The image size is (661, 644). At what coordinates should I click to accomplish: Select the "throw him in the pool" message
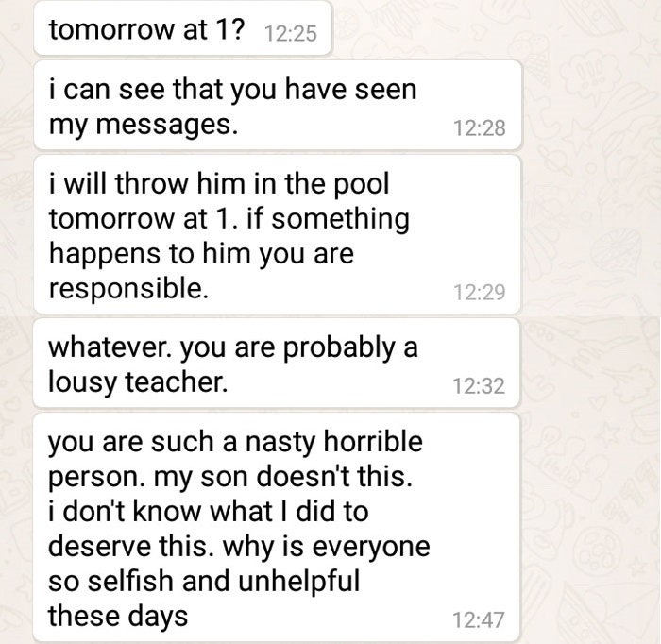[x=278, y=234]
